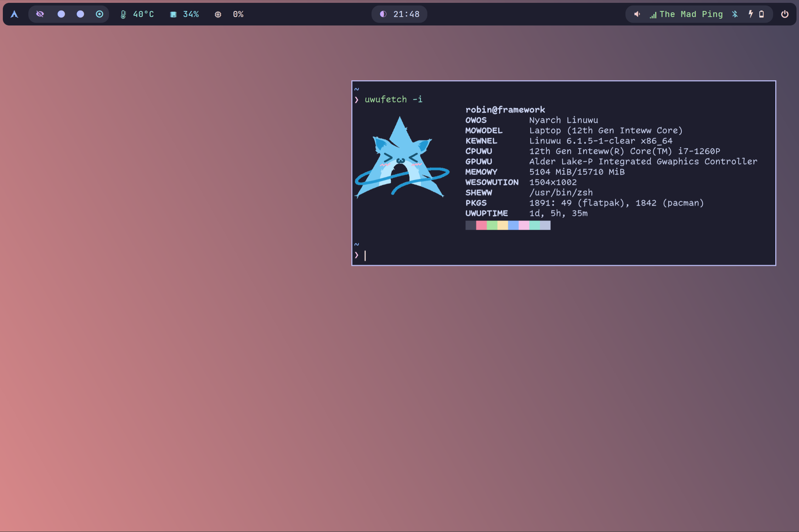Open the power menu icon
This screenshot has height=532, width=799.
point(785,14)
